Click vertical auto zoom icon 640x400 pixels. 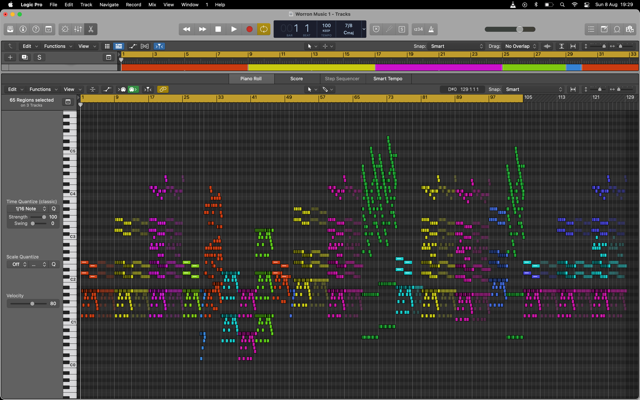(562, 46)
